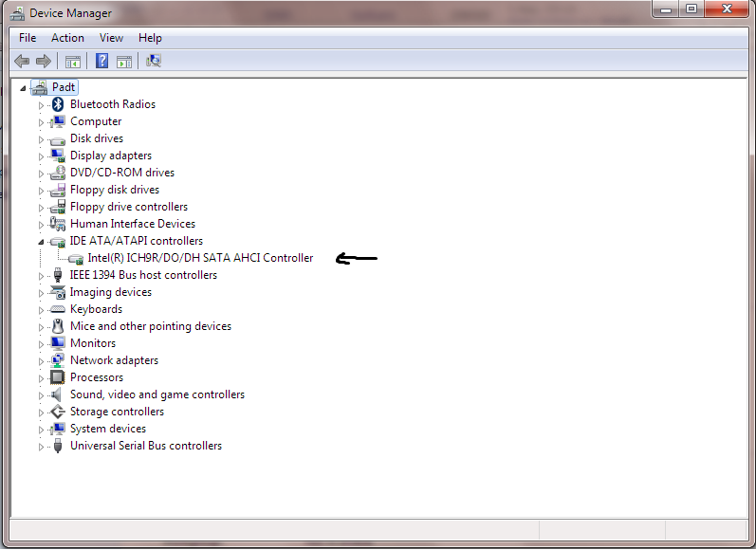Click the Imaging devices camera icon
This screenshot has width=756, height=550.
(x=58, y=292)
